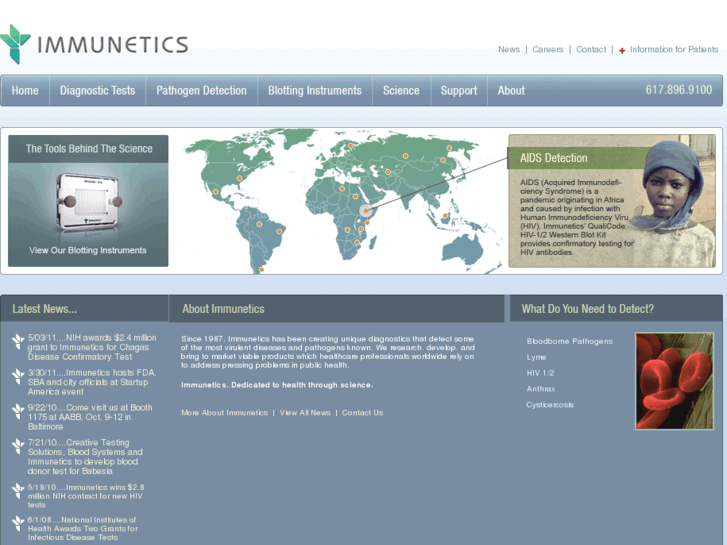Screen dimensions: 727x545
Task: Click the blotting instrument device image
Action: (x=88, y=202)
